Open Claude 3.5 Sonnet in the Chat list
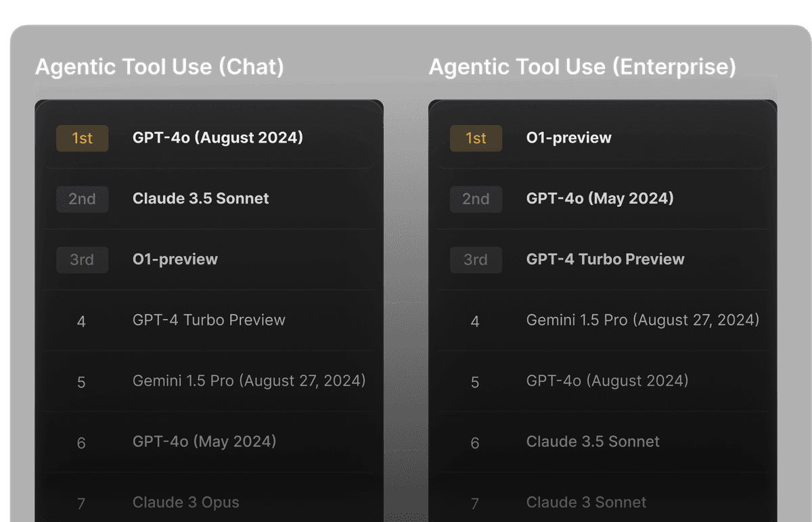Viewport: 812px width, 522px height. coord(200,199)
